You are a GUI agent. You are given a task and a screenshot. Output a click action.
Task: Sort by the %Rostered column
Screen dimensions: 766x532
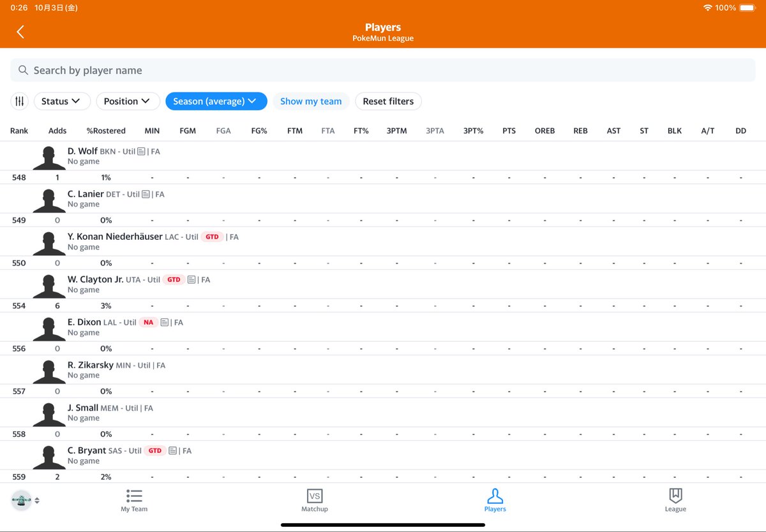[x=106, y=131]
